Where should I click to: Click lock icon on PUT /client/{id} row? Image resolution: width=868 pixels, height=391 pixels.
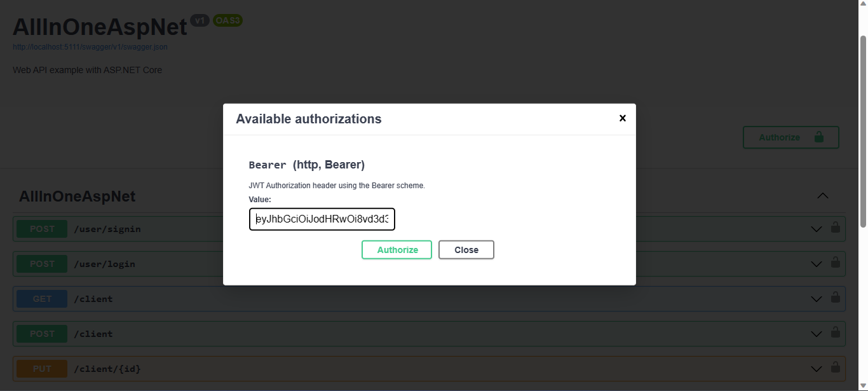(x=836, y=367)
